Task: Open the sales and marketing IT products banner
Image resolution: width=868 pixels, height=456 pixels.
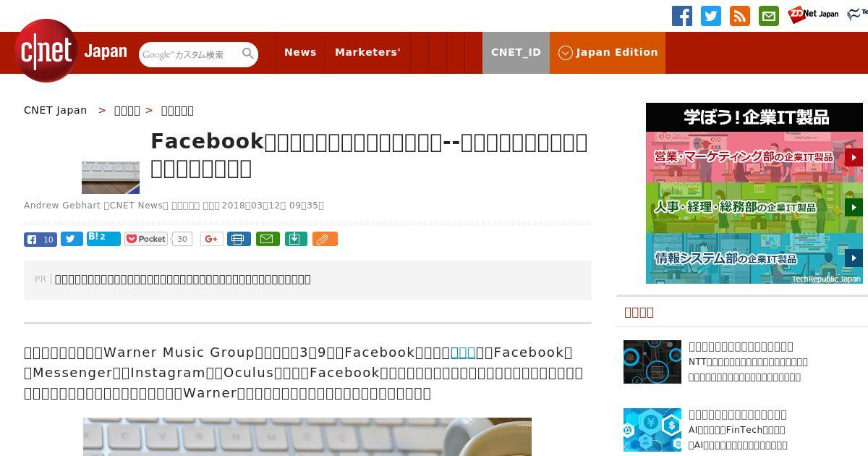Action: tap(754, 157)
